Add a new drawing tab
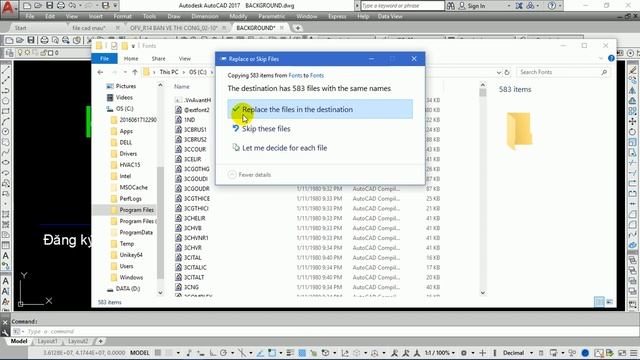Viewport: 640px width, 360px height. pos(298,28)
